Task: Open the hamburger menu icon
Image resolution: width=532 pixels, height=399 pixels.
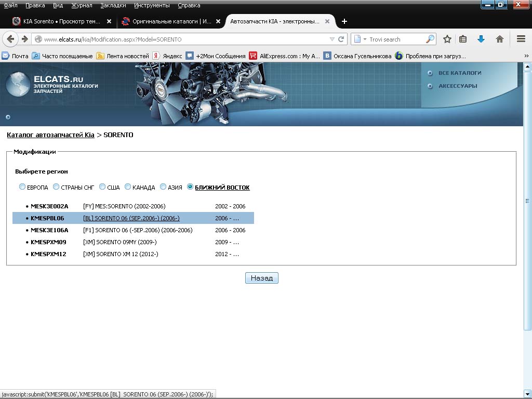Action: click(x=521, y=39)
